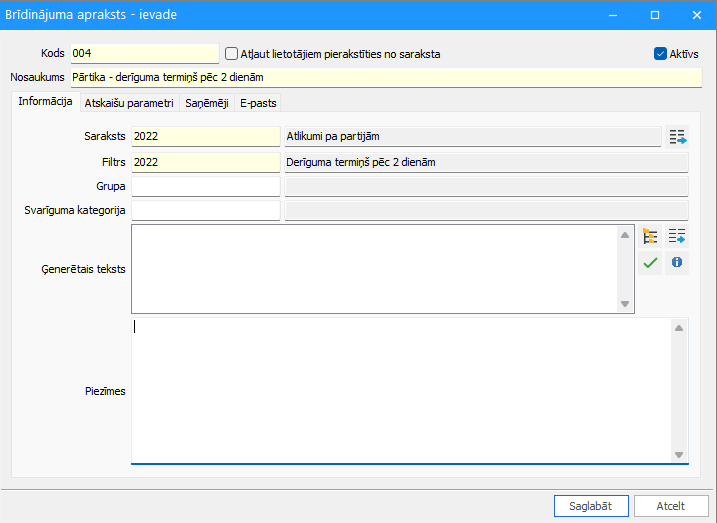This screenshot has height=523, width=717.
Task: Select the E-pasts tab
Action: tap(258, 103)
